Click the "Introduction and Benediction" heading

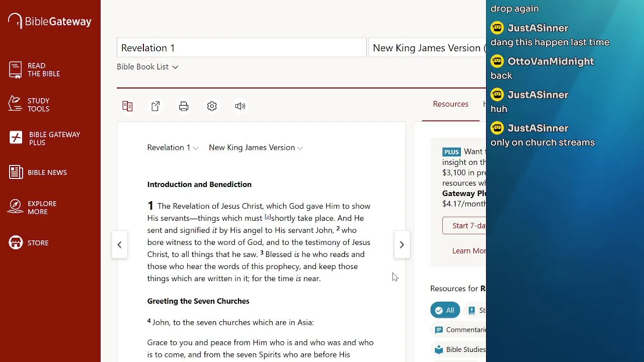click(199, 185)
